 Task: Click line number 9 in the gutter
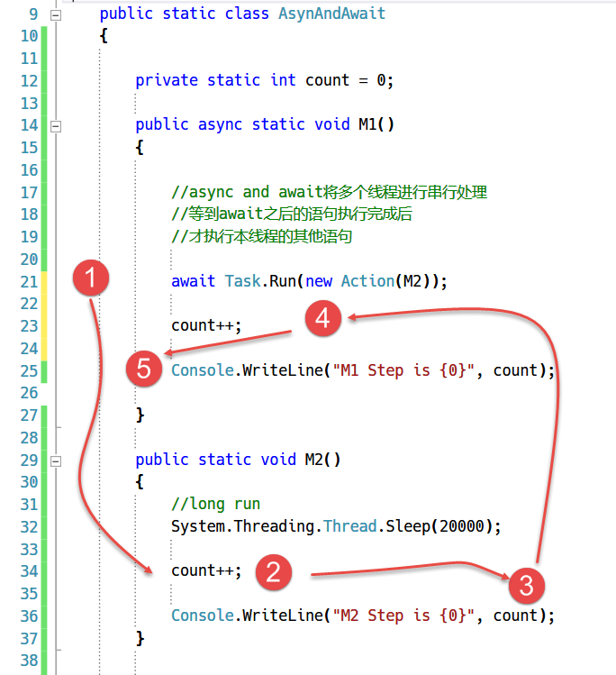click(33, 14)
